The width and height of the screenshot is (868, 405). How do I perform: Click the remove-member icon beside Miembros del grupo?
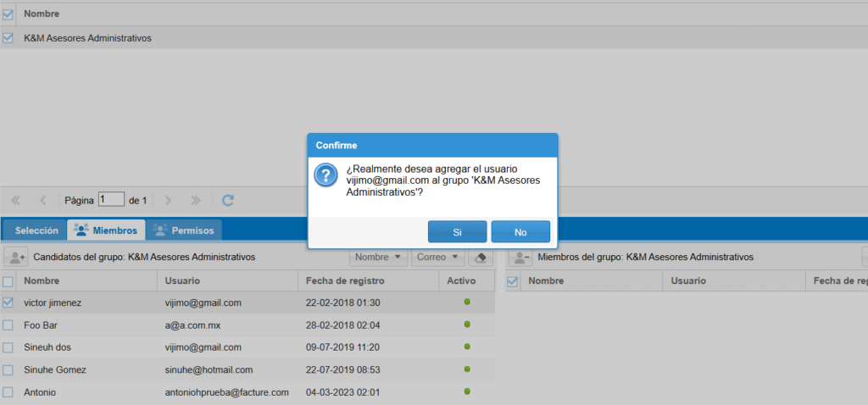(520, 258)
